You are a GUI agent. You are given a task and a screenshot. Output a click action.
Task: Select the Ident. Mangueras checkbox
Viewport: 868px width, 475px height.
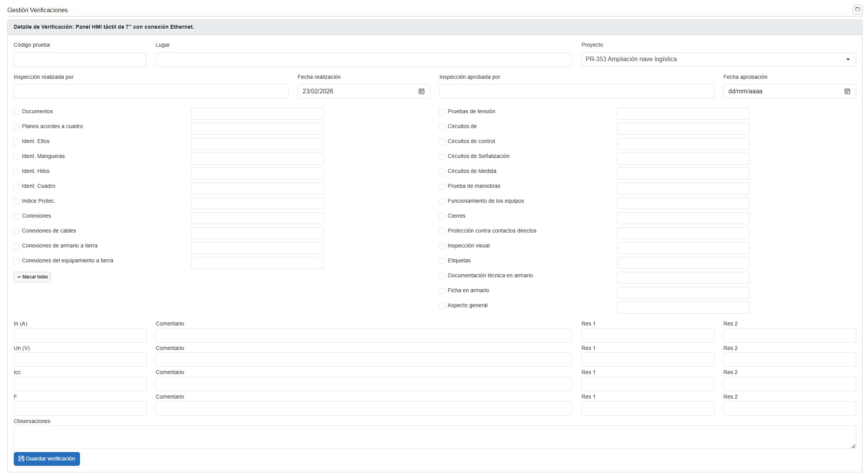coord(16,157)
